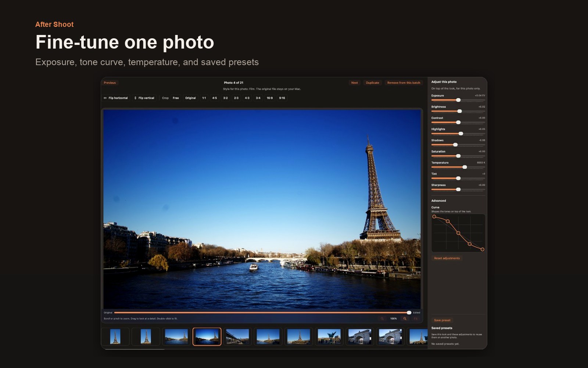Open the bridge photo thumbnail after the selected one
Viewport: 588px width, 368px height.
click(x=237, y=337)
